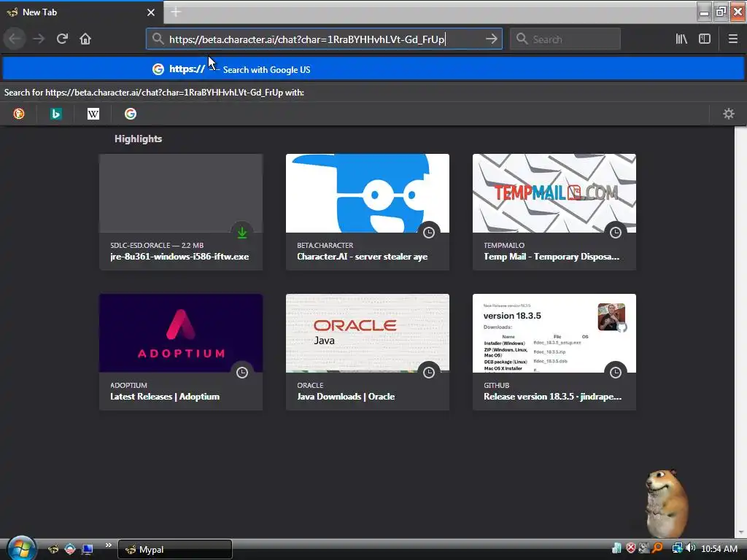Expand quick launch chevron on taskbar
The height and width of the screenshot is (560, 747).
pyautogui.click(x=109, y=545)
